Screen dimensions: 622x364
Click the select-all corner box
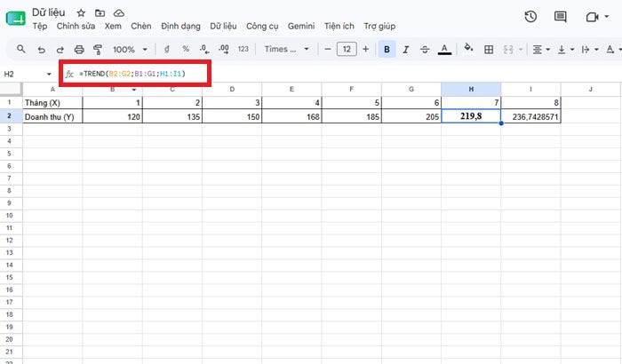click(11, 89)
